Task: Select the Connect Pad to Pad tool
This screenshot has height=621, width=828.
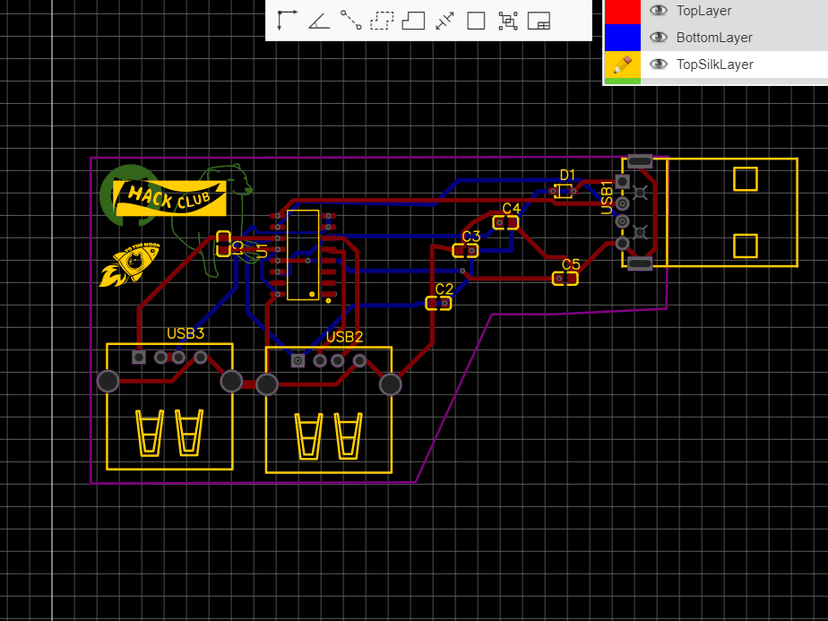Action: tap(351, 21)
